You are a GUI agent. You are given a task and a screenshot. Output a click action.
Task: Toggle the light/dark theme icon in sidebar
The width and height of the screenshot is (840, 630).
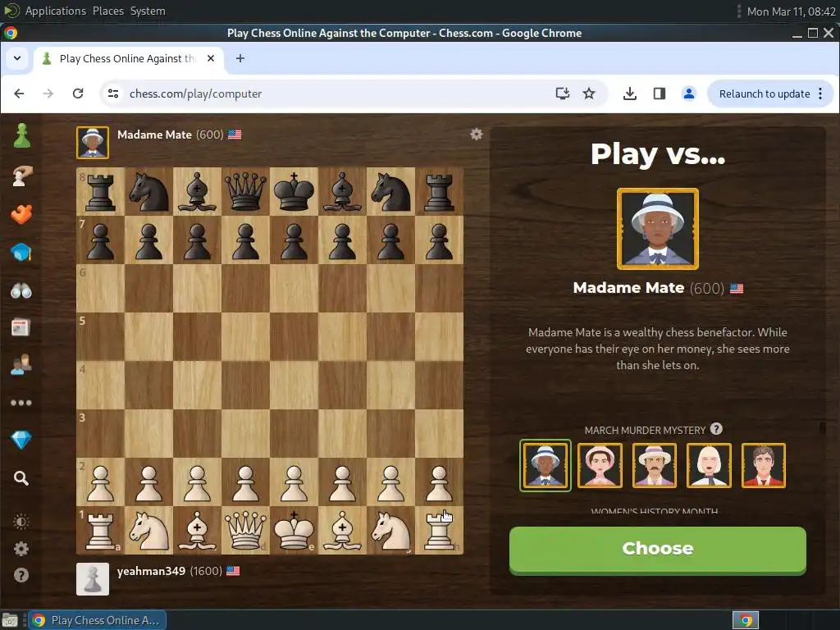click(21, 521)
